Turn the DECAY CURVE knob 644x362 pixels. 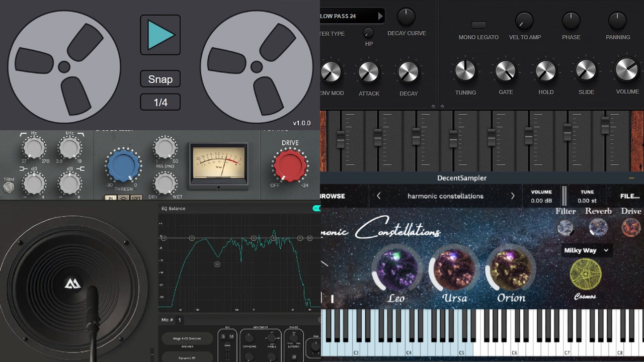point(407,17)
